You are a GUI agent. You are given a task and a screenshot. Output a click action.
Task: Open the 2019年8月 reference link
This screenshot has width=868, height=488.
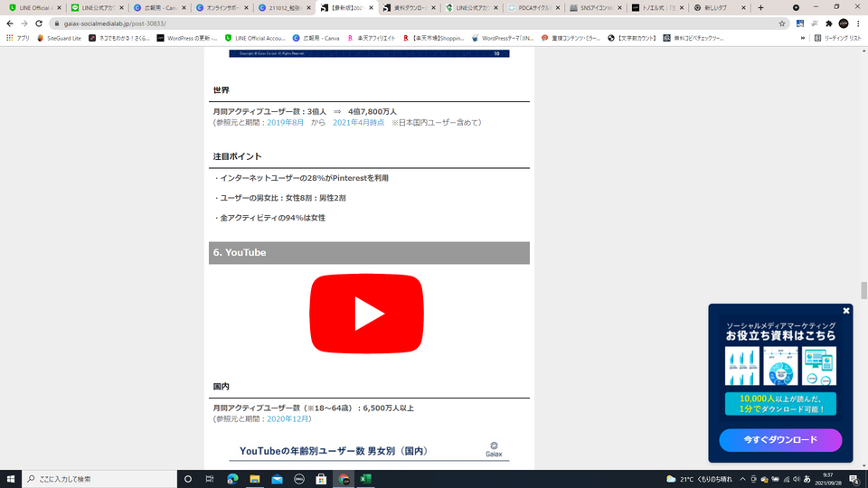tap(286, 122)
